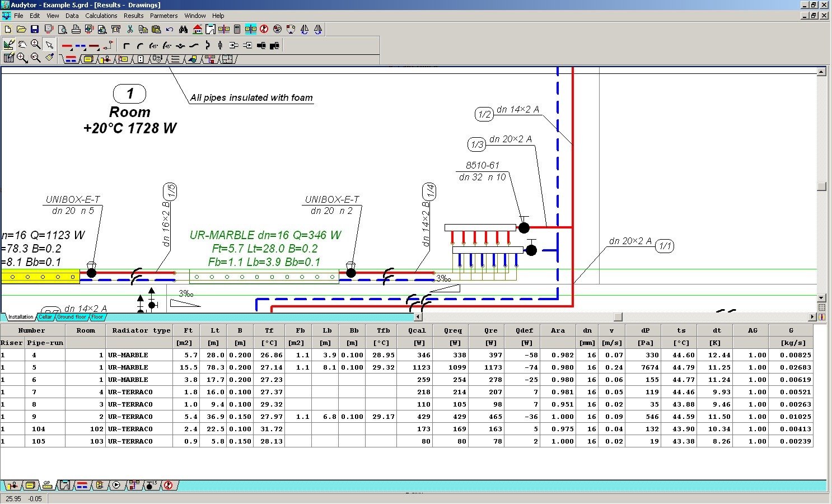This screenshot has width=832, height=504.
Task: Switch to the Floor drawing tab
Action: coord(97,317)
